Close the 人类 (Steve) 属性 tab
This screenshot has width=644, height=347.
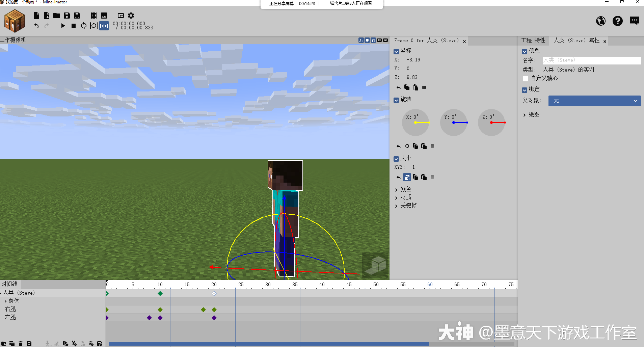[605, 42]
